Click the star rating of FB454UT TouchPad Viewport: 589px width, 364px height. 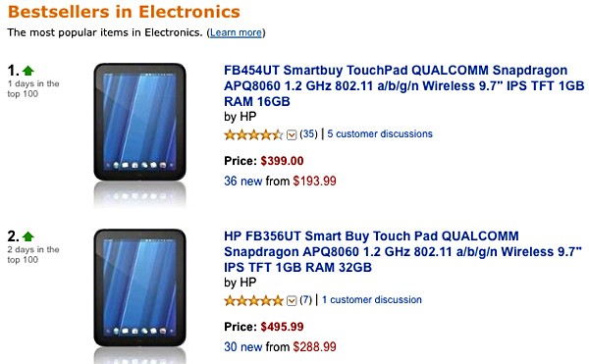click(x=253, y=134)
